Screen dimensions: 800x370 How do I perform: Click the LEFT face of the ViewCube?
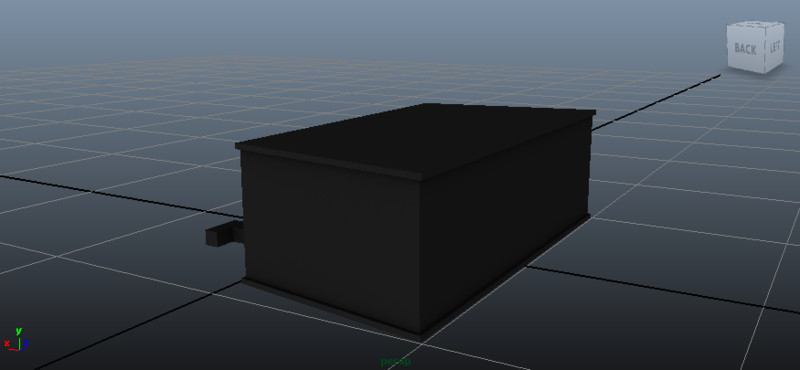pos(774,47)
